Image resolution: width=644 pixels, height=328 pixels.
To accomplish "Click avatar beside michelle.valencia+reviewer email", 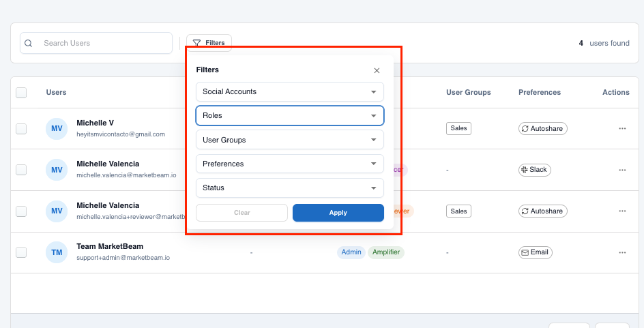I will click(57, 211).
